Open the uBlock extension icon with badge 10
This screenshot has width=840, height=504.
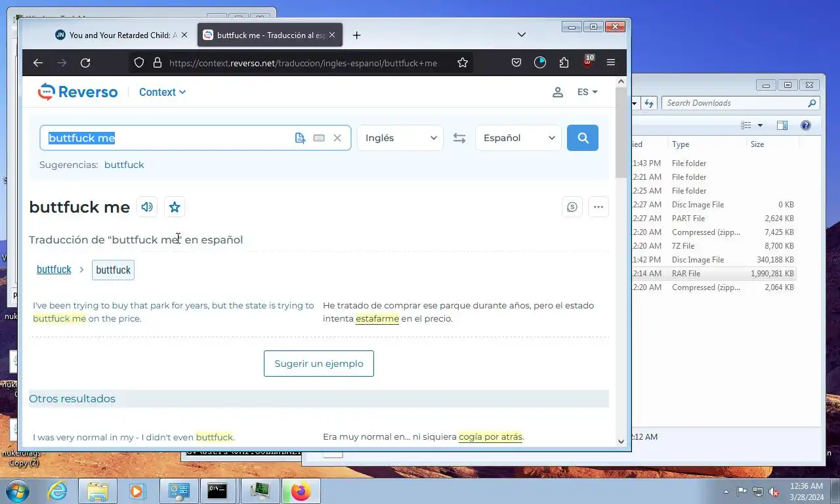(588, 62)
